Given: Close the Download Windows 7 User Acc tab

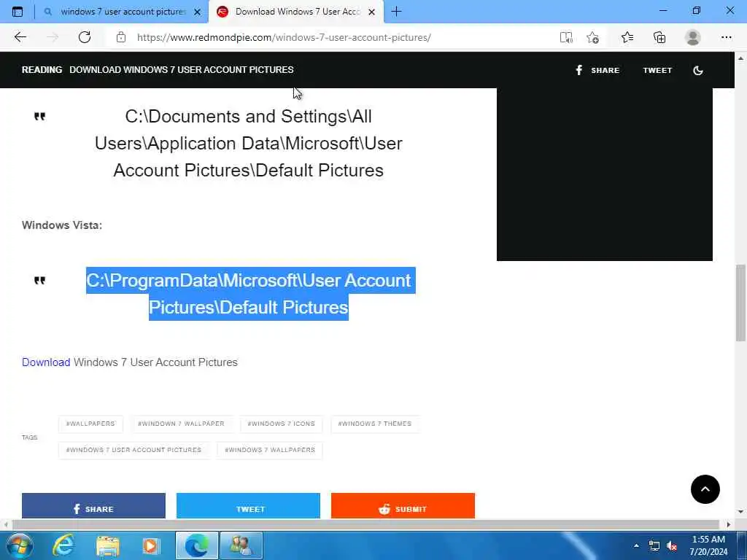Looking at the screenshot, I should click(x=371, y=12).
